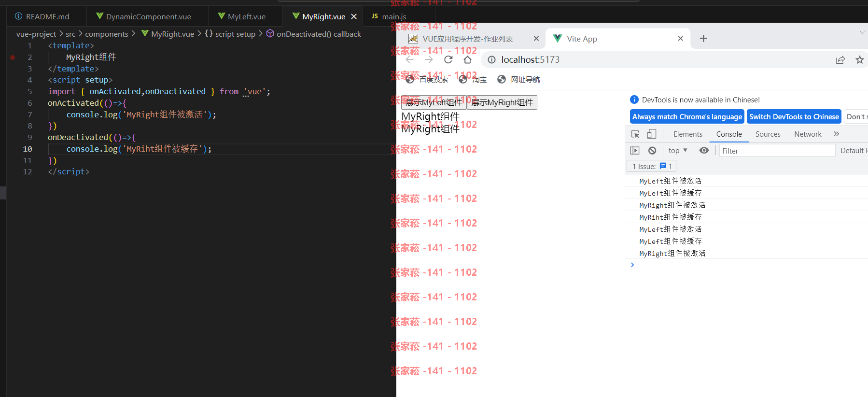Close the MyRight.vue editor tab
This screenshot has height=397, width=868.
click(354, 16)
